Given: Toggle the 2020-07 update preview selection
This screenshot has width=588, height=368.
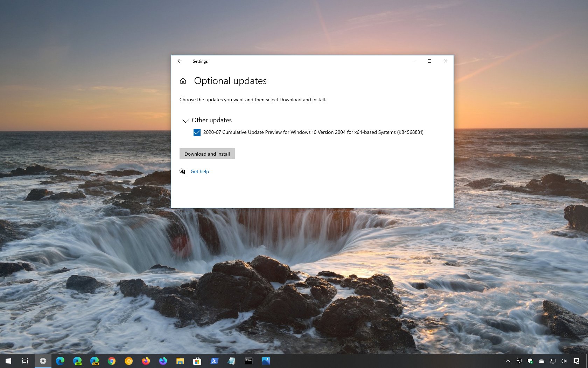Looking at the screenshot, I should coord(197,132).
